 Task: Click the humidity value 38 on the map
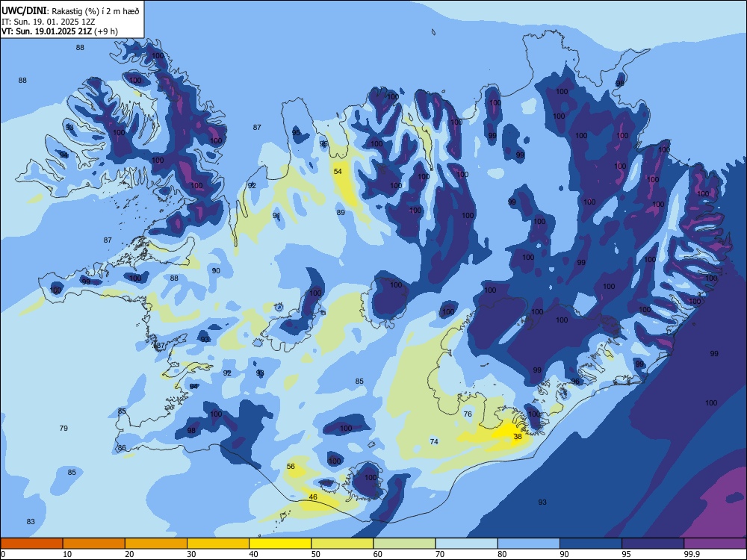(x=518, y=436)
